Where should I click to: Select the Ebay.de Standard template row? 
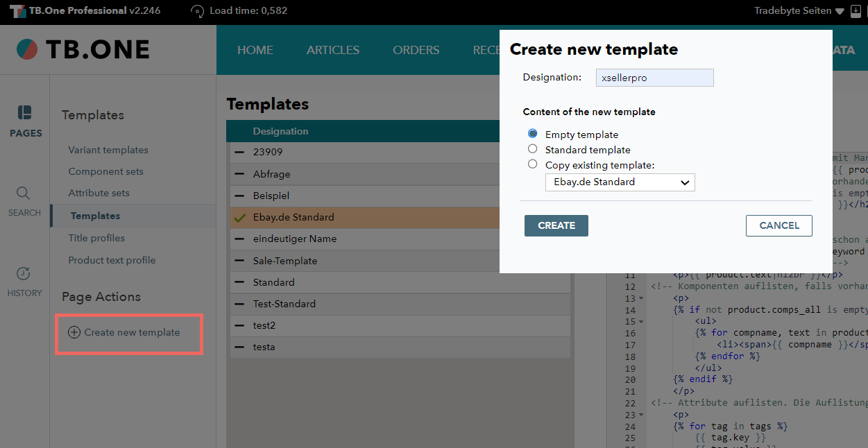click(x=400, y=217)
